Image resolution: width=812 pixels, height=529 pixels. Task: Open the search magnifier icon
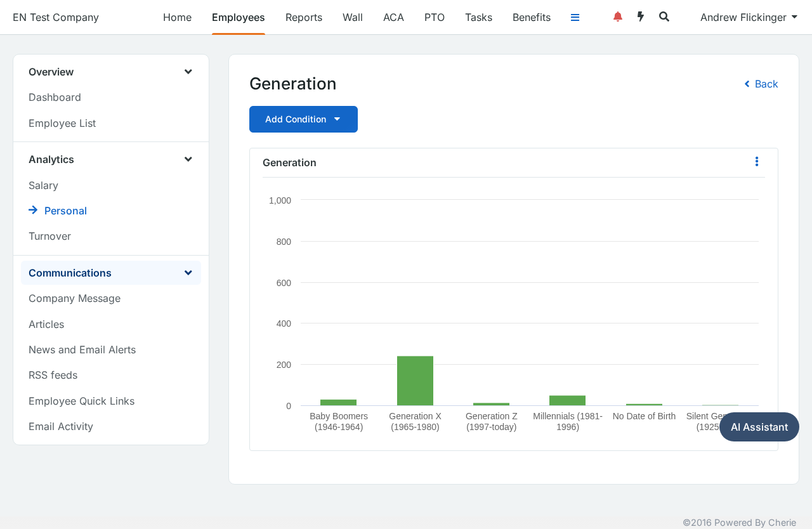click(x=664, y=17)
